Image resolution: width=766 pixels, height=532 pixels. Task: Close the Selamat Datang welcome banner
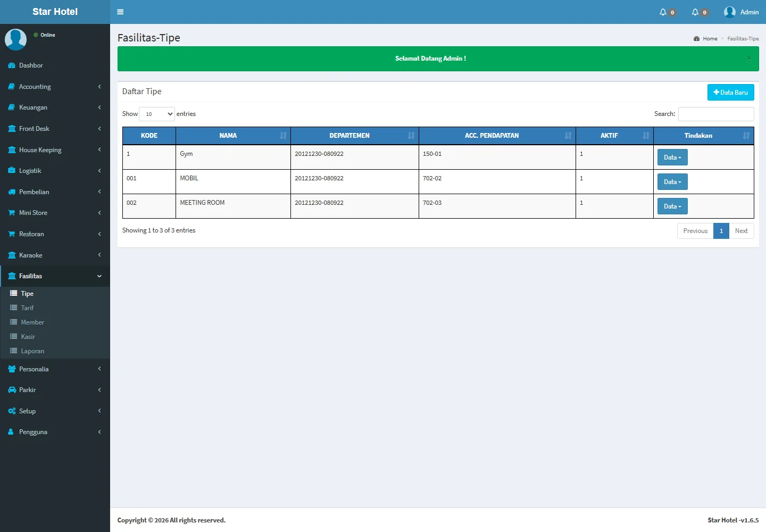pos(748,59)
